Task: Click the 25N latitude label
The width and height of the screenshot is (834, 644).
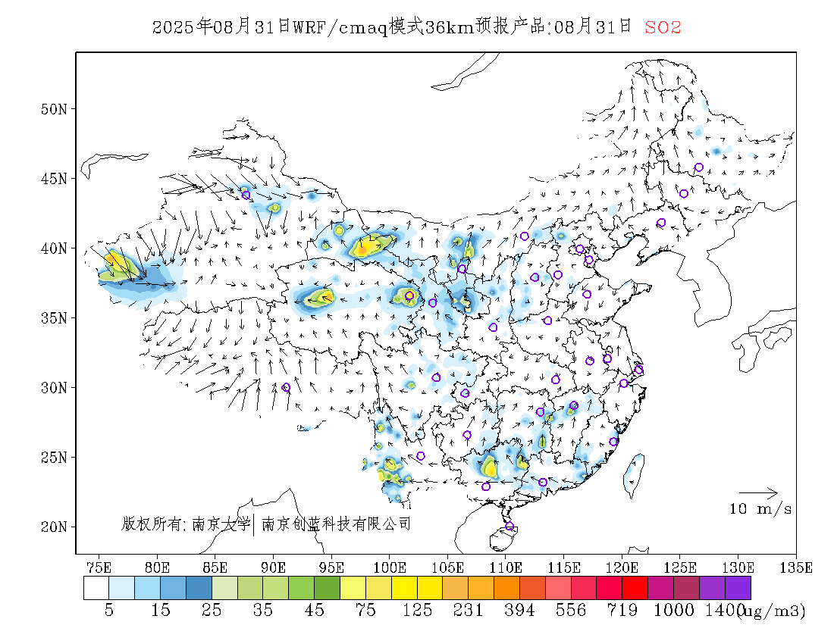Action: [x=55, y=458]
